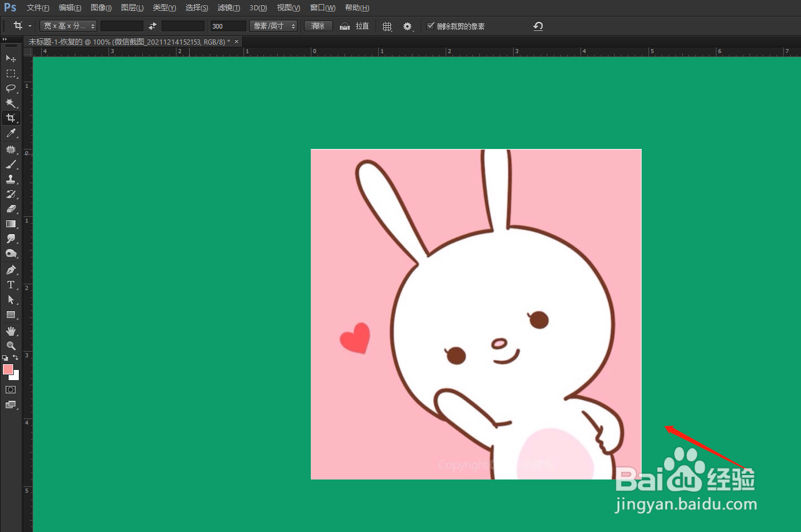
Task: Open crop tool preset picker arrow
Action: click(30, 26)
